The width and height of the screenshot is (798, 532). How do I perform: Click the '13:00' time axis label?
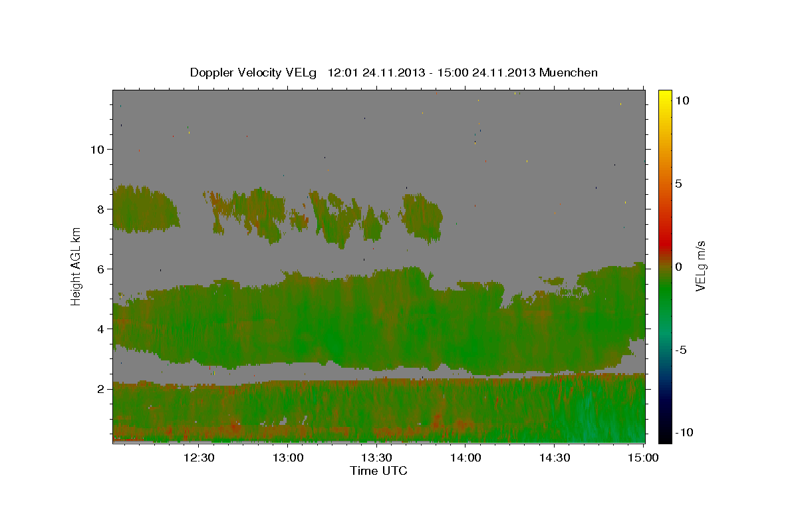pos(288,458)
